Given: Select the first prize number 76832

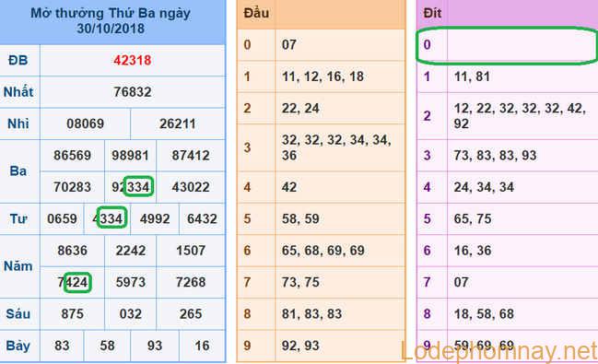Looking at the screenshot, I should [x=133, y=92].
